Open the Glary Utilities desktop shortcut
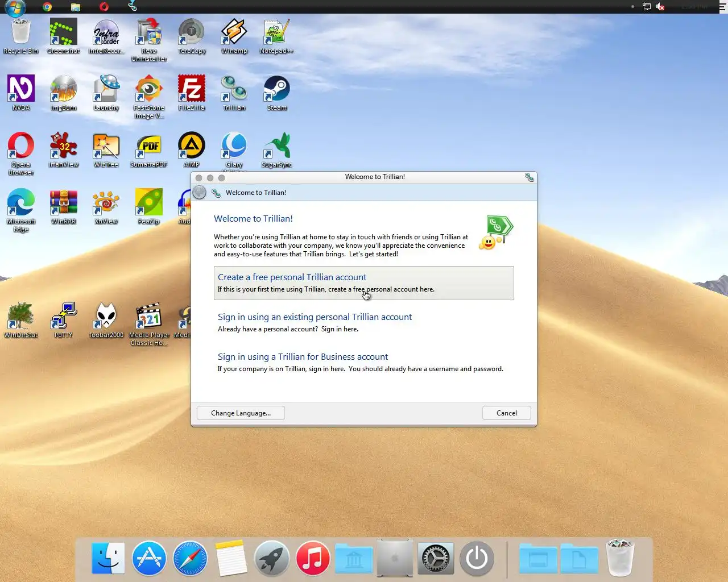 tap(234, 149)
